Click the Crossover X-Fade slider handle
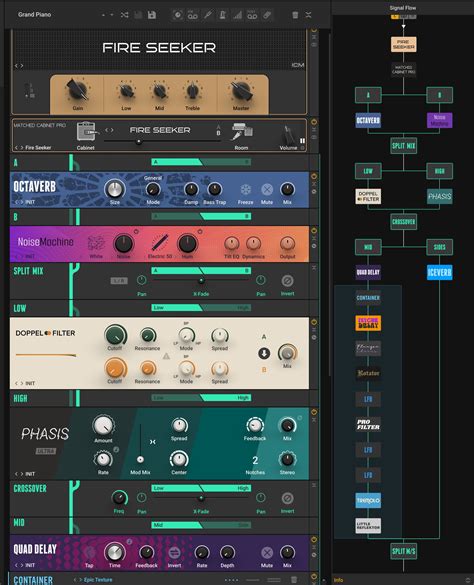474x585 pixels. 201,498
